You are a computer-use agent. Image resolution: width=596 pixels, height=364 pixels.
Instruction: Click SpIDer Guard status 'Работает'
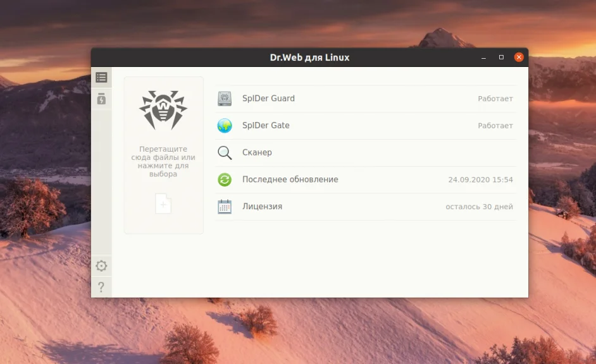pos(495,99)
